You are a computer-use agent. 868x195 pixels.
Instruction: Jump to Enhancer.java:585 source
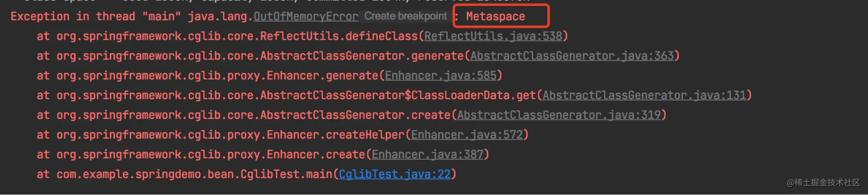click(440, 76)
